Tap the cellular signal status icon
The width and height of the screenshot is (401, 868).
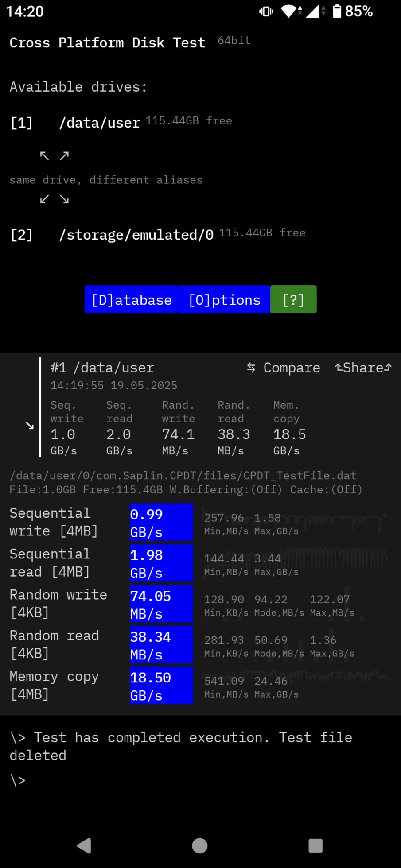click(314, 11)
